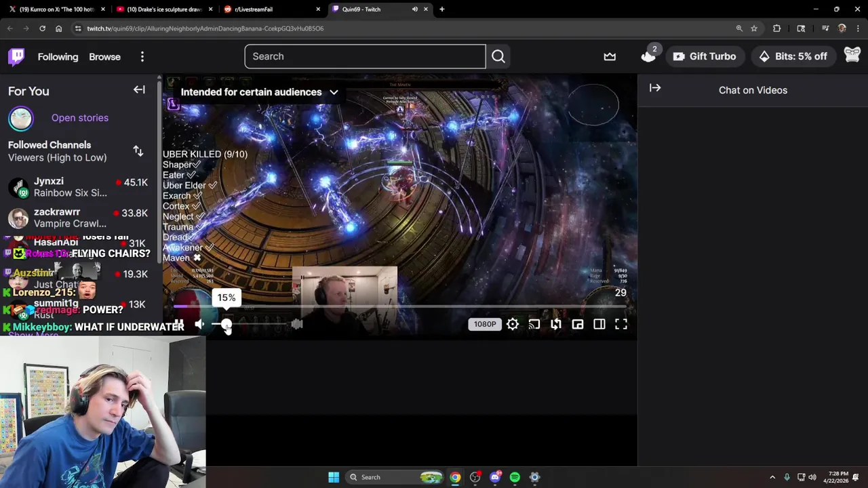Click the Gift Turbo button
Screen dimensions: 868x488
pos(705,56)
